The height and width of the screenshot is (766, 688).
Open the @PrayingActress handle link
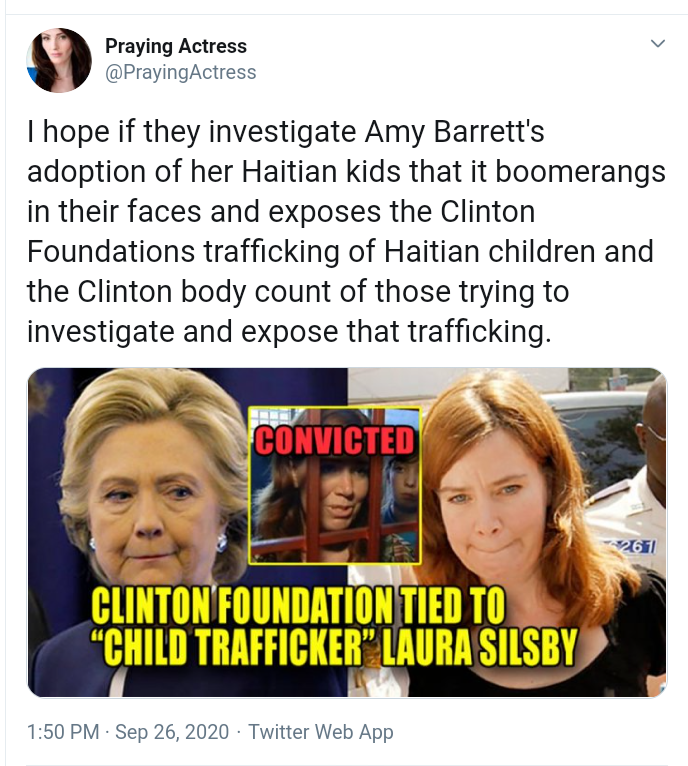(180, 72)
